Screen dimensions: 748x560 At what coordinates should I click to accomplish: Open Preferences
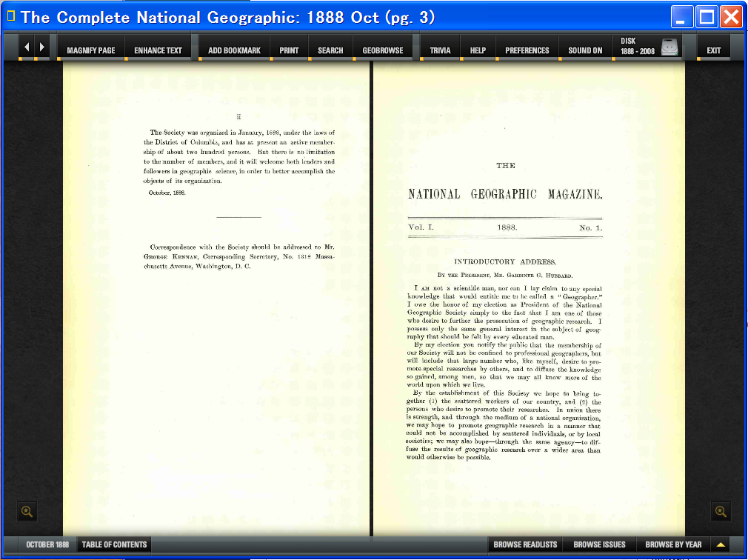tap(527, 50)
